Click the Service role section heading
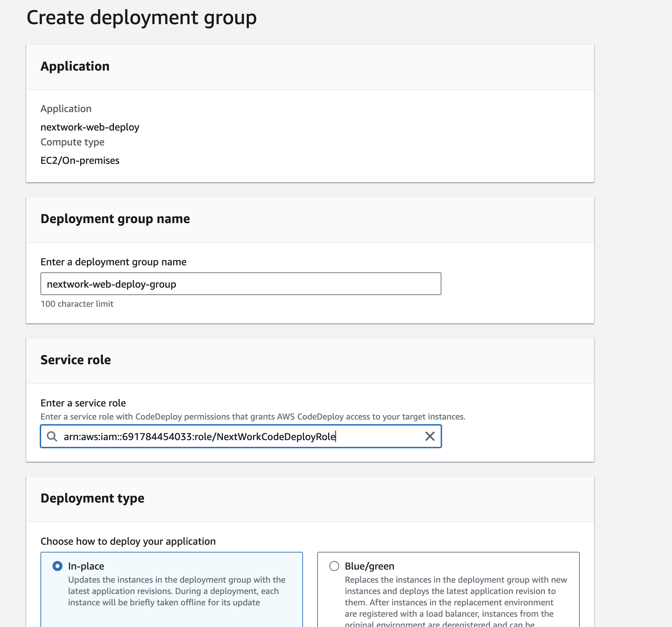Image resolution: width=672 pixels, height=627 pixels. pyautogui.click(x=76, y=360)
